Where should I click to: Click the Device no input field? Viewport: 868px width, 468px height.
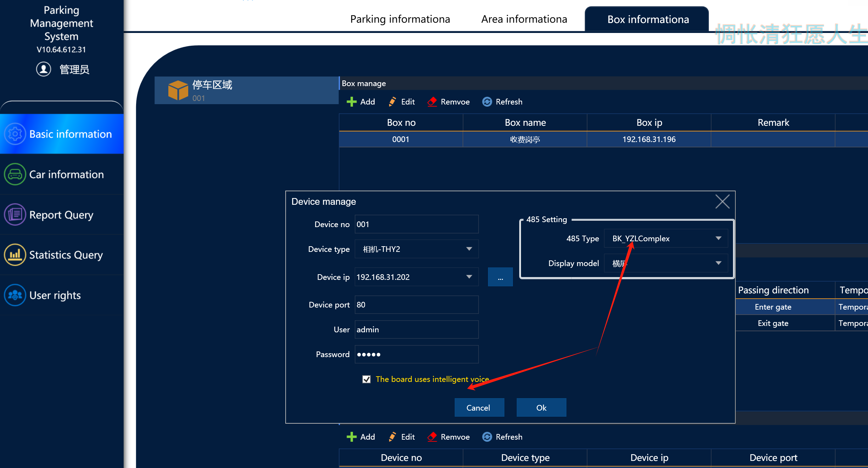pyautogui.click(x=416, y=224)
